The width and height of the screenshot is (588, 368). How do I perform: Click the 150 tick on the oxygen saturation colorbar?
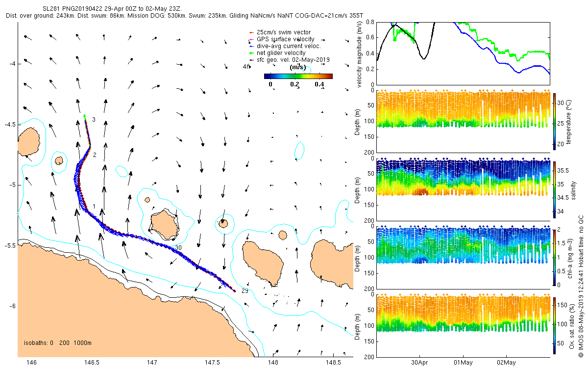click(563, 306)
